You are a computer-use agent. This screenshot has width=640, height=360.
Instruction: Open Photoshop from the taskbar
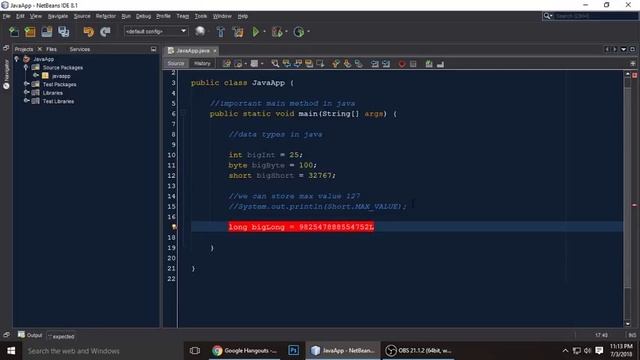tap(293, 351)
